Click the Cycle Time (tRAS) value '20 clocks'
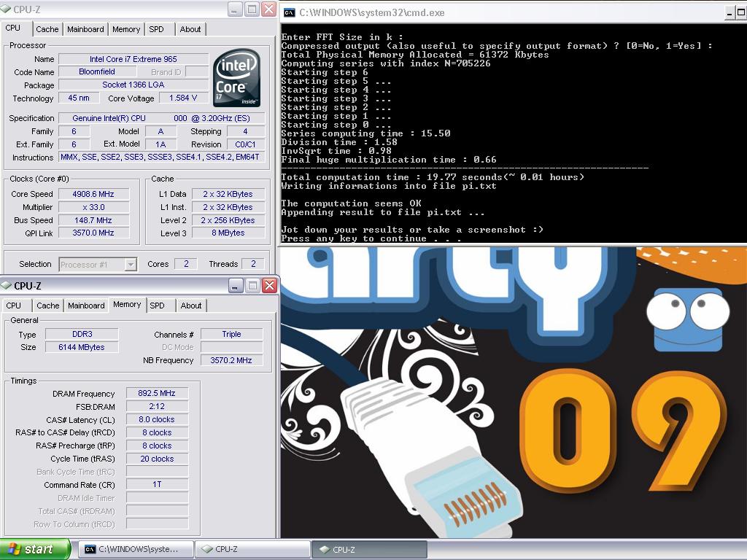This screenshot has width=747, height=560. (157, 459)
